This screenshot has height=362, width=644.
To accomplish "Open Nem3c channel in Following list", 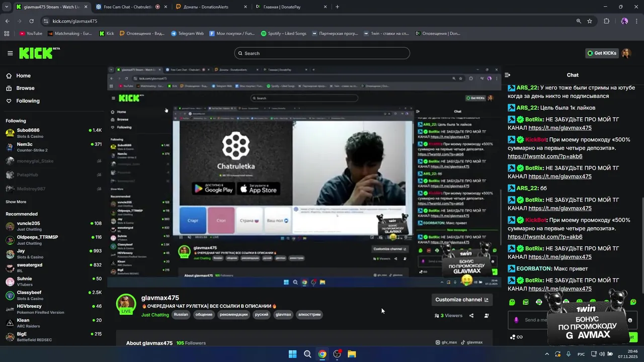I will (x=53, y=147).
